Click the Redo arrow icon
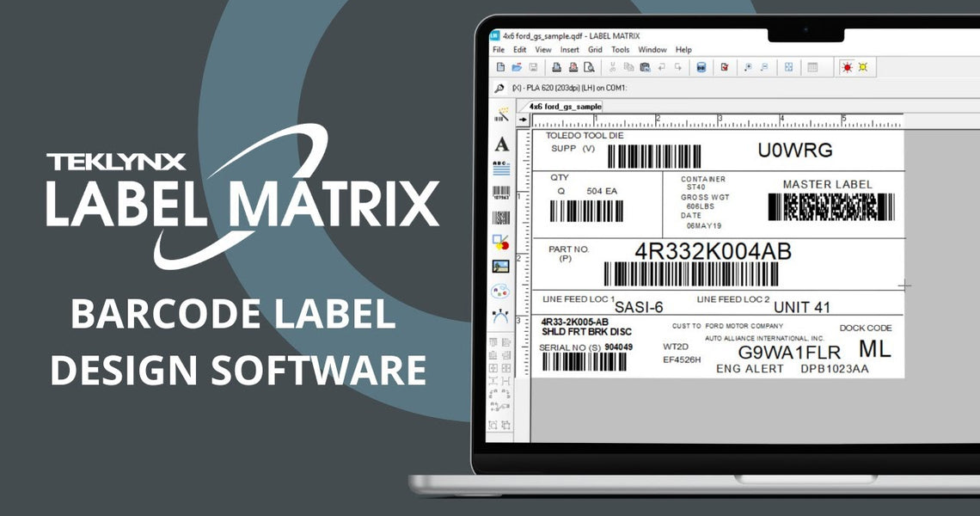Image resolution: width=980 pixels, height=516 pixels. click(x=678, y=67)
